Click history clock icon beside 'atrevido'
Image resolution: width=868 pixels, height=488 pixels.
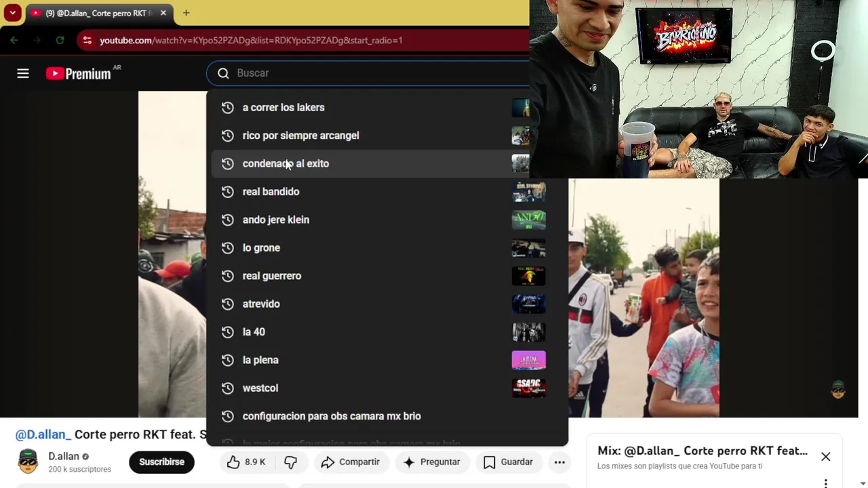pos(228,304)
